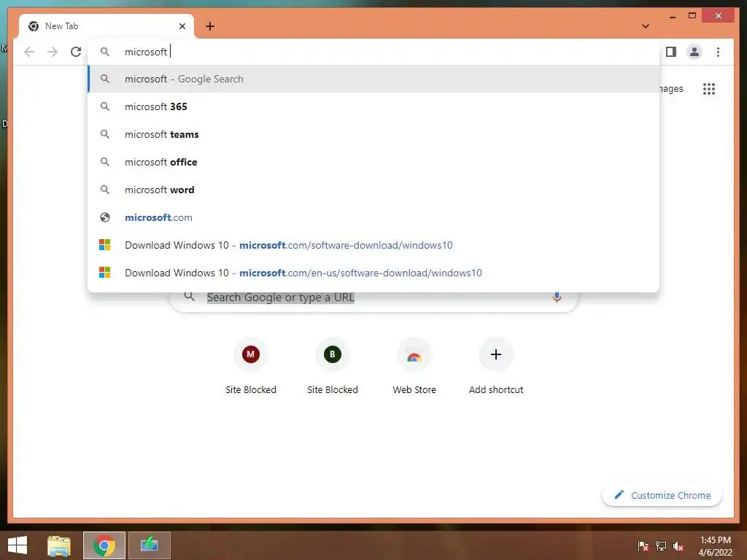Image resolution: width=747 pixels, height=560 pixels.
Task: Reload the current page
Action: [x=76, y=52]
